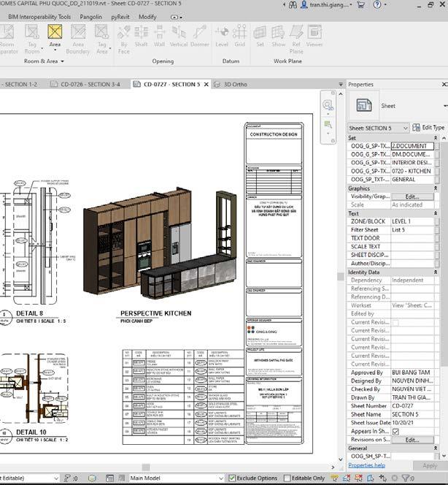448x485 pixels.
Task: Open the Properties help link
Action: [x=366, y=465]
